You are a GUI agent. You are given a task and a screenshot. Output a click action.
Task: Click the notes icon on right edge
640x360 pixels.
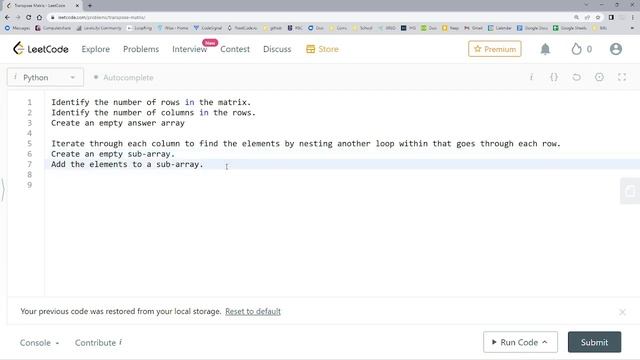coord(630,191)
